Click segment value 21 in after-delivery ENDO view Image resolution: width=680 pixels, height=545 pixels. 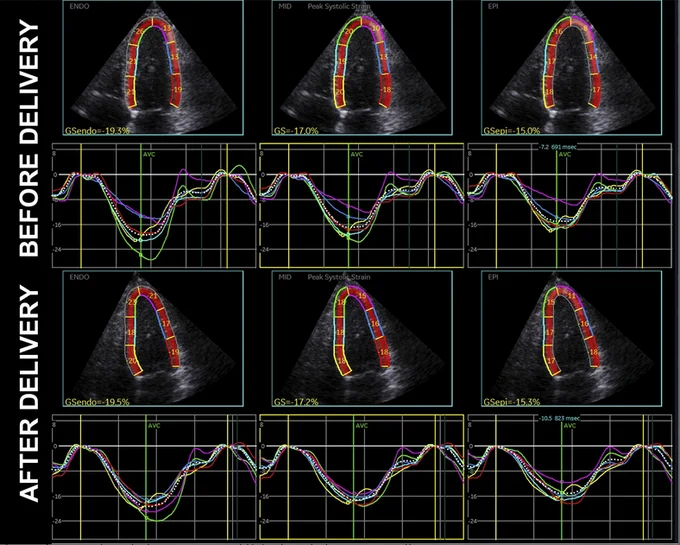point(153,296)
